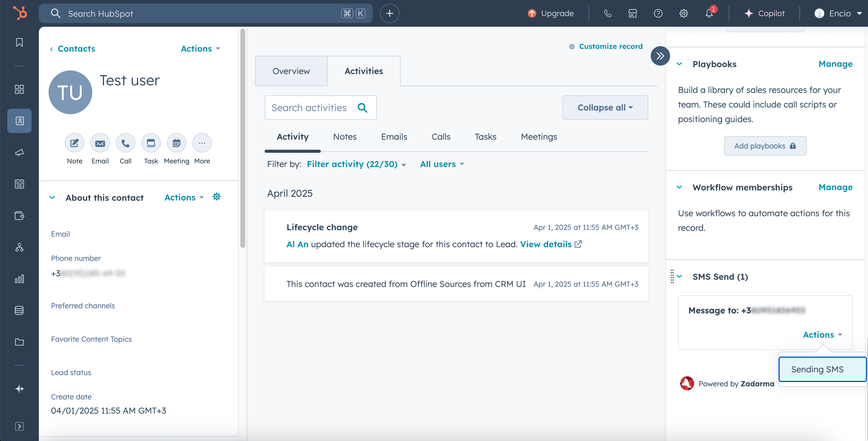Select Sending SMS menu option
Image resolution: width=868 pixels, height=441 pixels.
click(x=817, y=369)
